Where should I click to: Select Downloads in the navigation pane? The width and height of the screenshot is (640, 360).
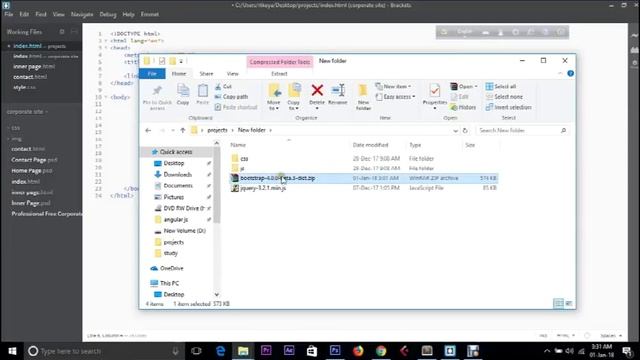tap(178, 174)
